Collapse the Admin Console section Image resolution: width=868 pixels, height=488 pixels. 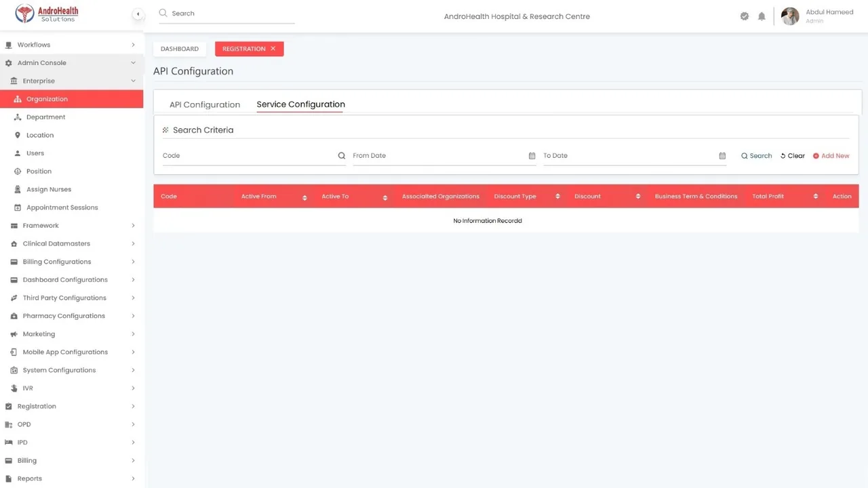(133, 63)
